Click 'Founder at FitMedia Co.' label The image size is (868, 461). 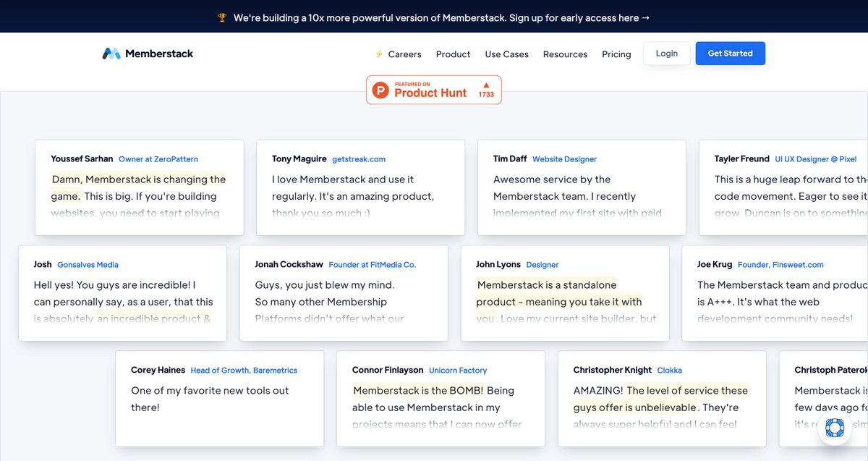(373, 265)
